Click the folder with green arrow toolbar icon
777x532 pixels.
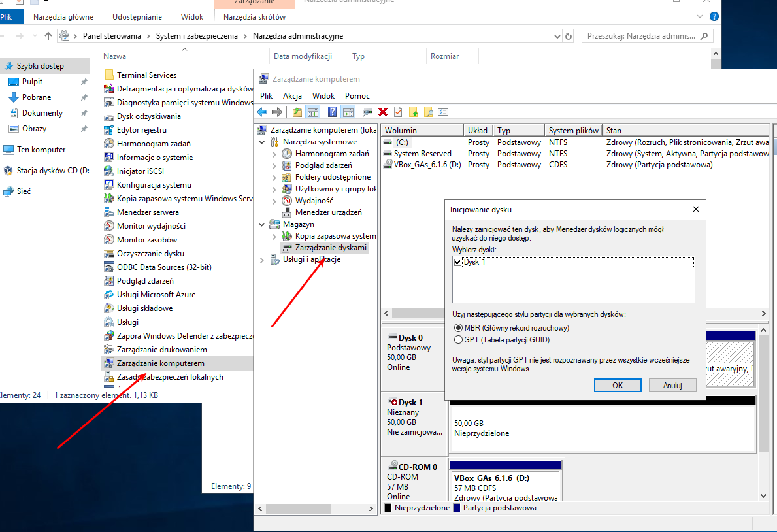413,112
